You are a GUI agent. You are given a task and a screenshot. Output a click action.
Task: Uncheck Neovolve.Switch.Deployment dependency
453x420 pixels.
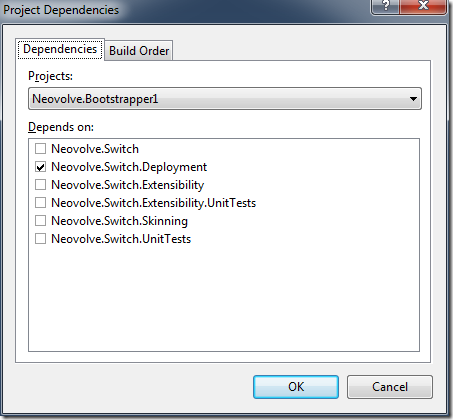[x=41, y=167]
